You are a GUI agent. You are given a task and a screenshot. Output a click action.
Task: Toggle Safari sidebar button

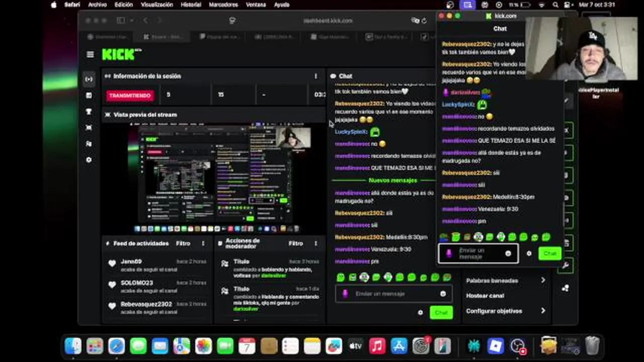pyautogui.click(x=121, y=21)
